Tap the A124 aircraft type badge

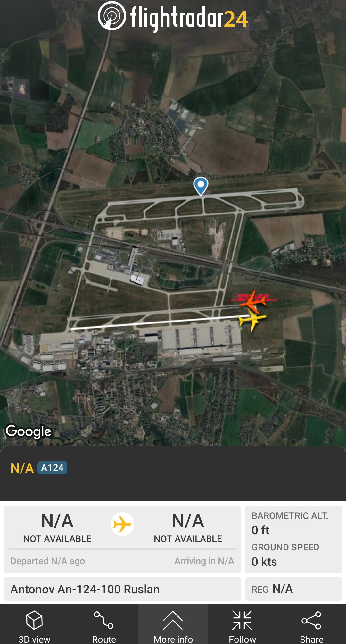(x=52, y=468)
